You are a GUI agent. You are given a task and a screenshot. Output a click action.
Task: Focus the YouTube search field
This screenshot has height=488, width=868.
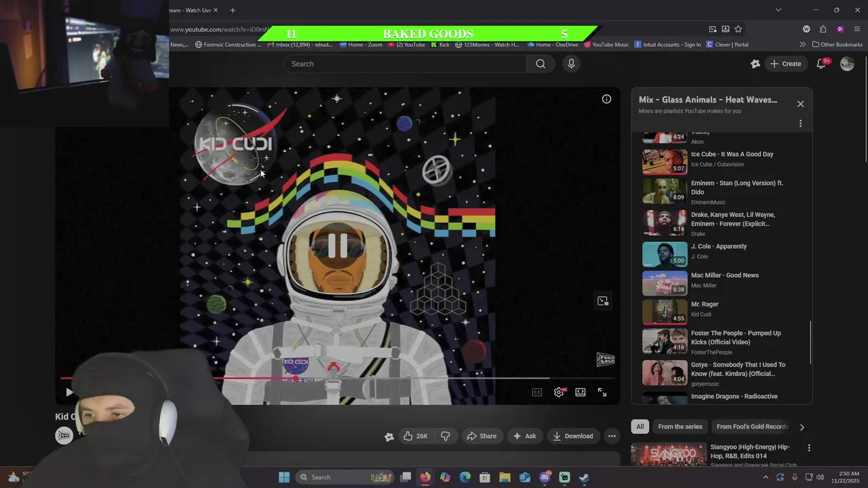click(405, 64)
